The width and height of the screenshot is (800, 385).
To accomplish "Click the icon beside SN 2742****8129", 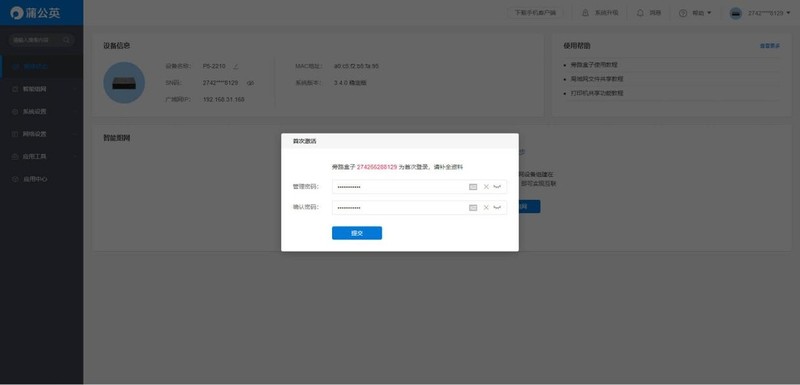I will [x=251, y=83].
